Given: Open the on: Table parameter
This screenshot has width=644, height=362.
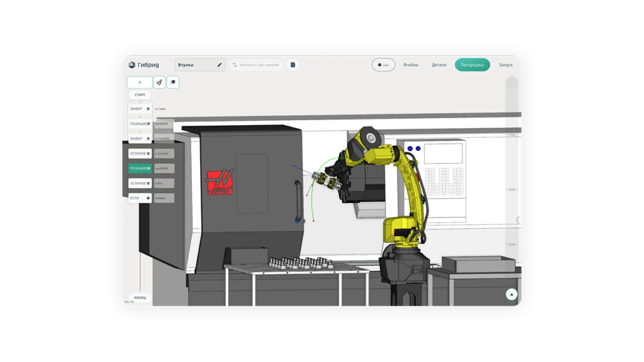Looking at the screenshot, I should [160, 109].
